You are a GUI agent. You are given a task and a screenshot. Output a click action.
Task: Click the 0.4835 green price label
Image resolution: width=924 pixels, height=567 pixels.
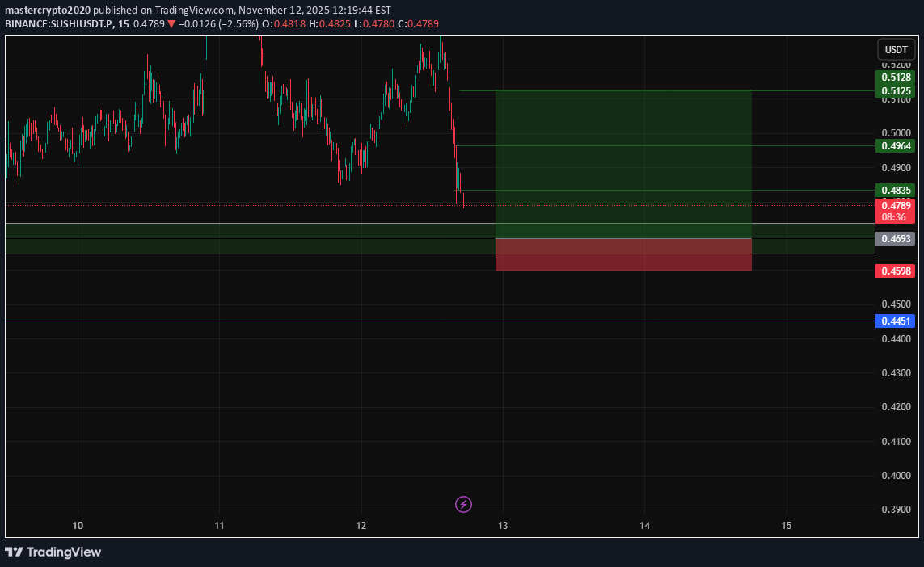(x=895, y=191)
